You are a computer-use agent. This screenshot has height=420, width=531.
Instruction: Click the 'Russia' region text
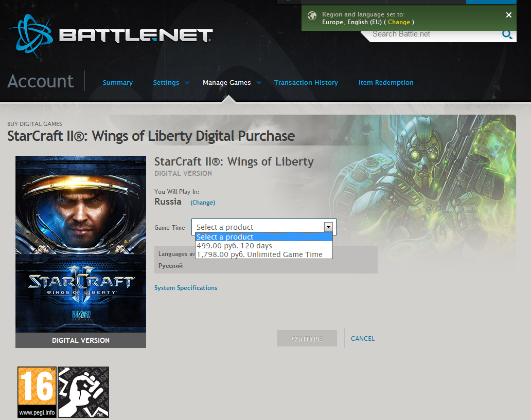click(x=168, y=202)
